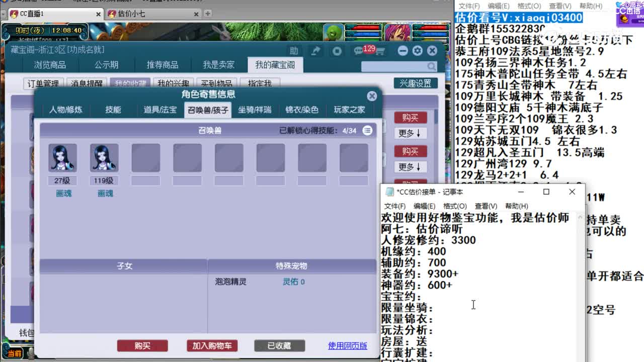The image size is (644, 362).
Task: Click 指定我 sub-tab
Action: point(260,83)
